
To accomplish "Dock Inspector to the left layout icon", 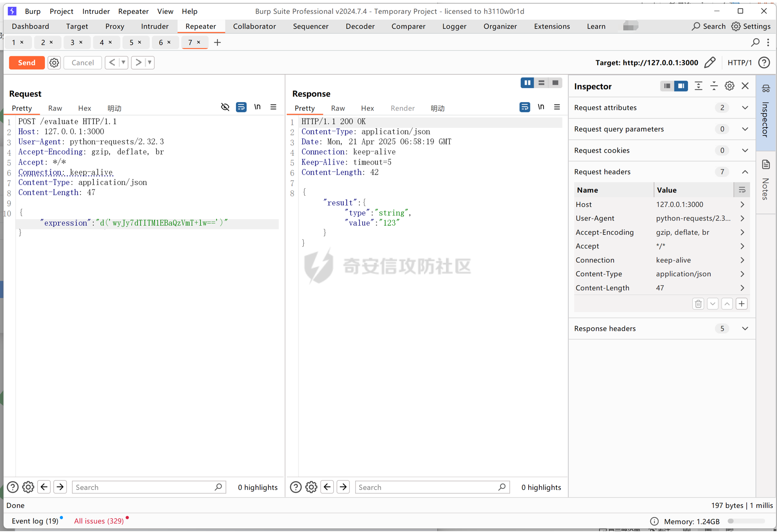I will [667, 86].
